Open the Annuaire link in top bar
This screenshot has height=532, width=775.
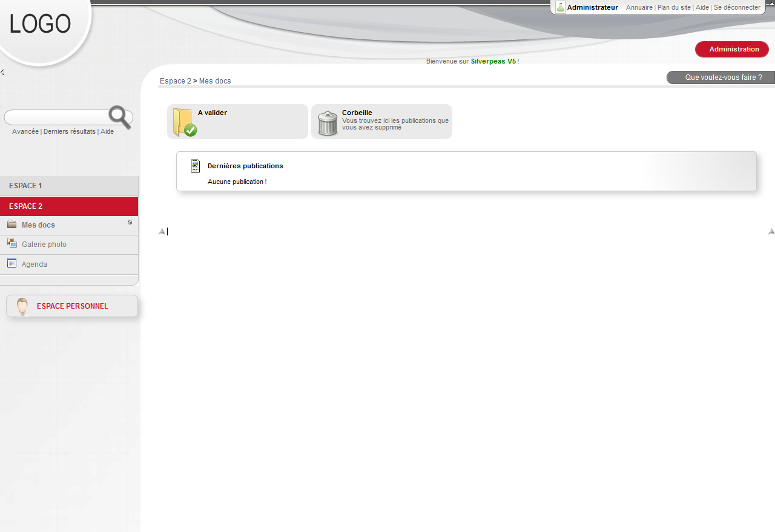tap(639, 8)
